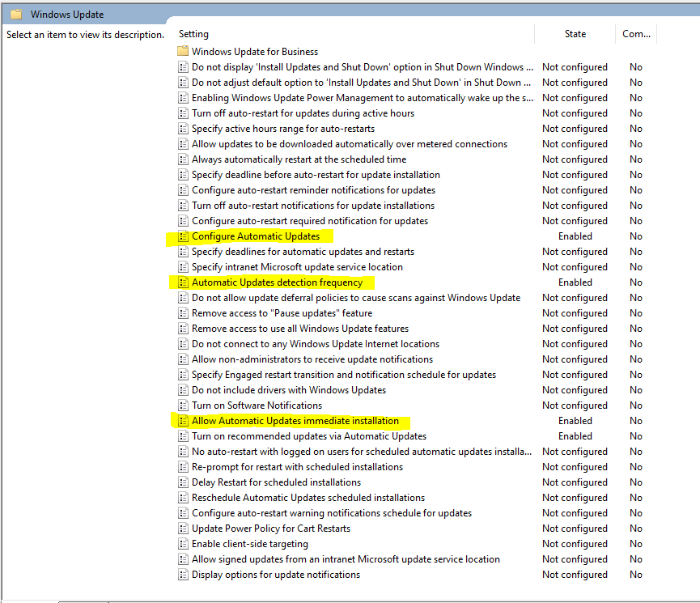Screen dimensions: 700x603
Task: Select Do not allow update deferral policies setting
Action: [356, 298]
